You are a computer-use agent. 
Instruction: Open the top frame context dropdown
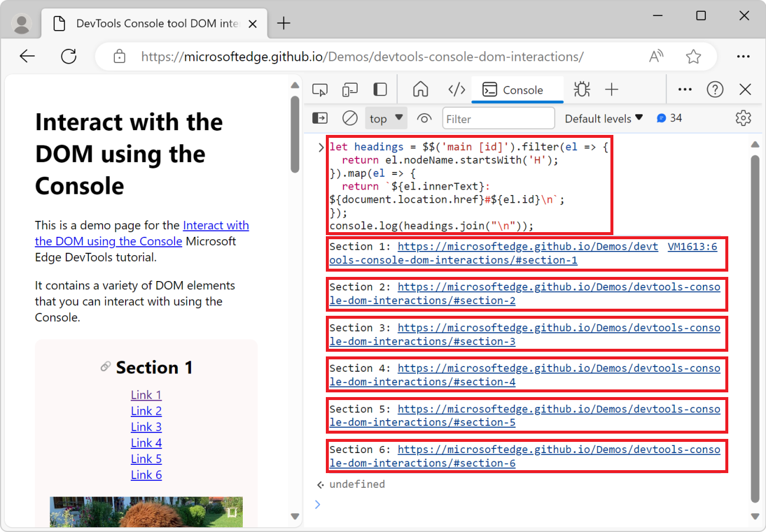[x=386, y=118]
